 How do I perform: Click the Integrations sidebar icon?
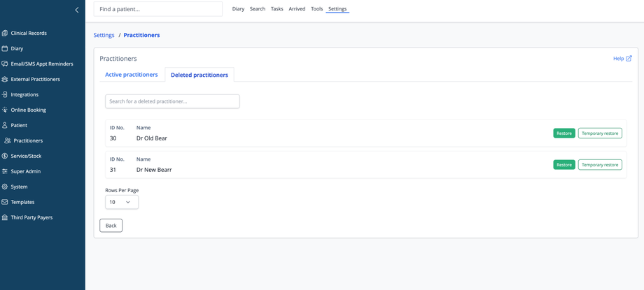pyautogui.click(x=5, y=94)
